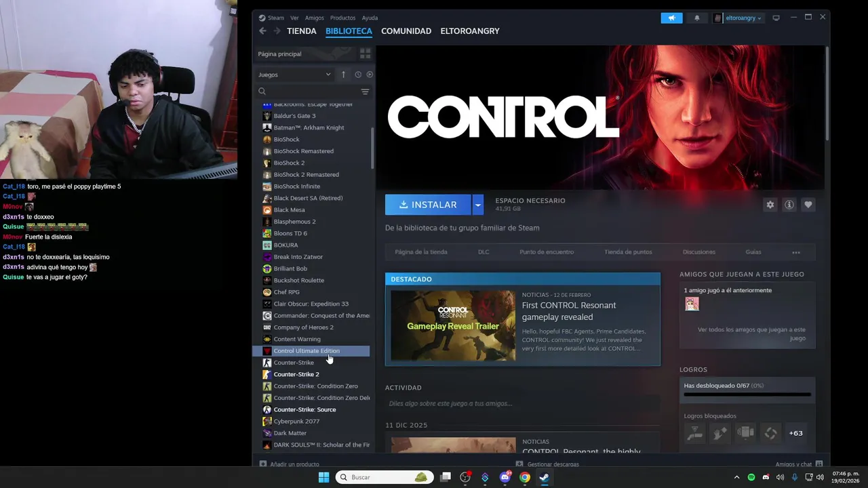Expand the Juegos category dropdown
The height and width of the screenshot is (488, 868).
click(x=294, y=75)
